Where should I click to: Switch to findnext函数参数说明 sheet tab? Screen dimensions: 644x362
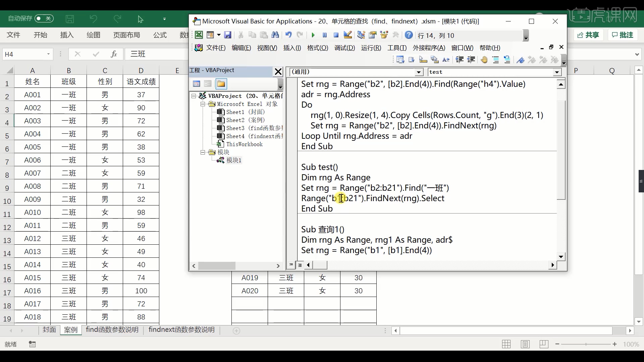point(181,330)
